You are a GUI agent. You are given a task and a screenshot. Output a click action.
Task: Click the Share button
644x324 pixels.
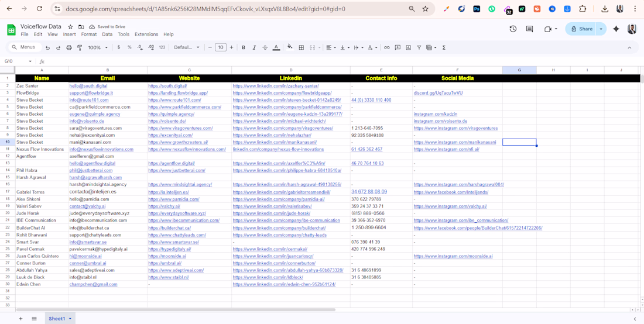coord(581,29)
